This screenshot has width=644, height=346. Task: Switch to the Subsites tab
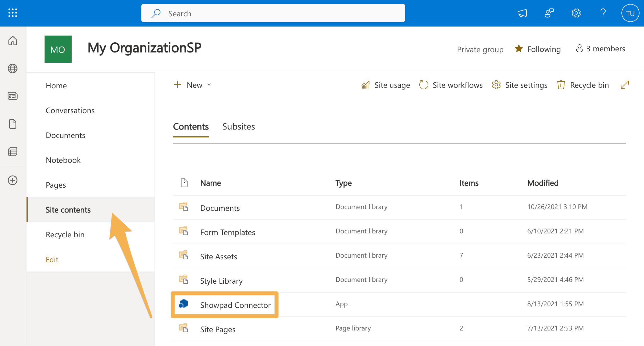pyautogui.click(x=238, y=126)
